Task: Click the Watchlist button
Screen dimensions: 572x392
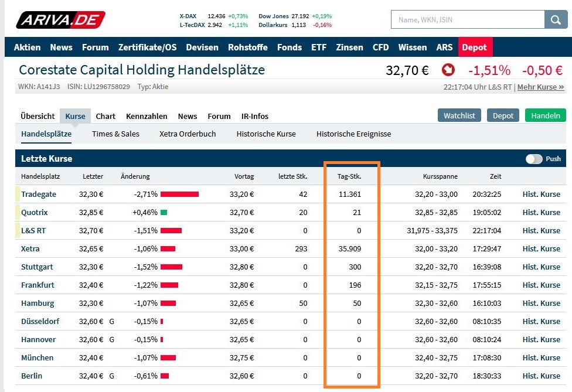Action: pyautogui.click(x=459, y=115)
